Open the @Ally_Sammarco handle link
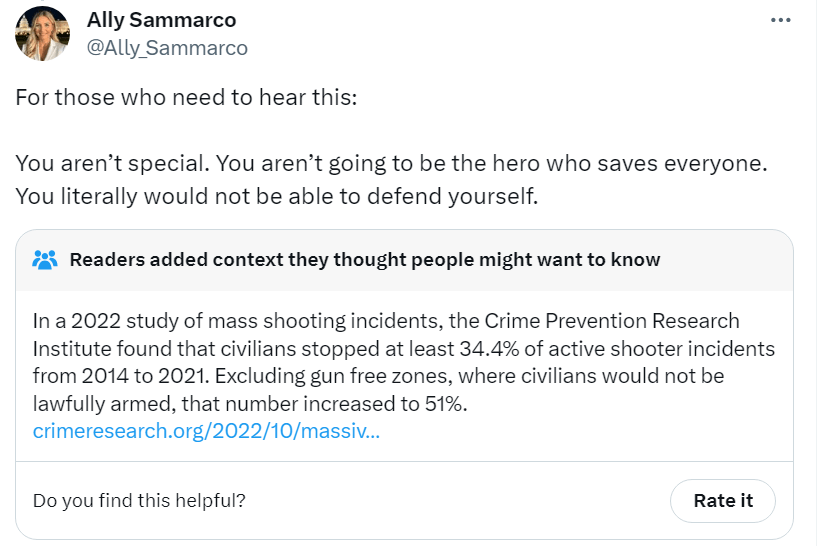 (x=168, y=47)
